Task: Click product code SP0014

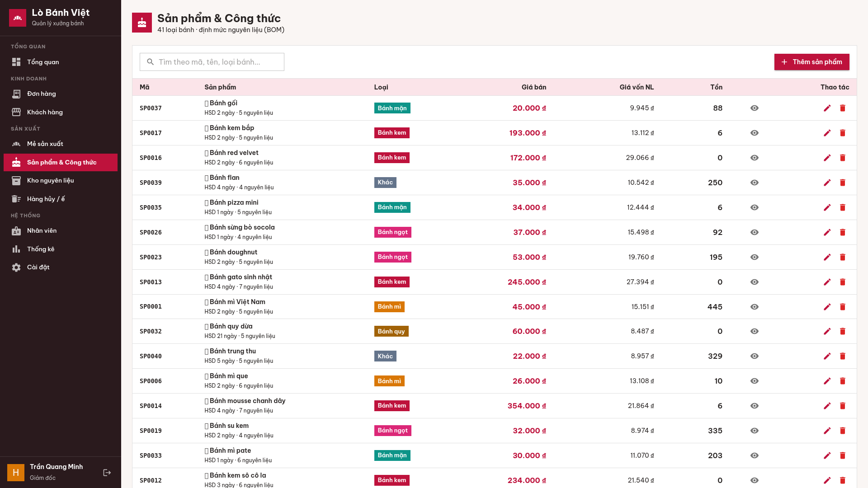Action: click(151, 406)
